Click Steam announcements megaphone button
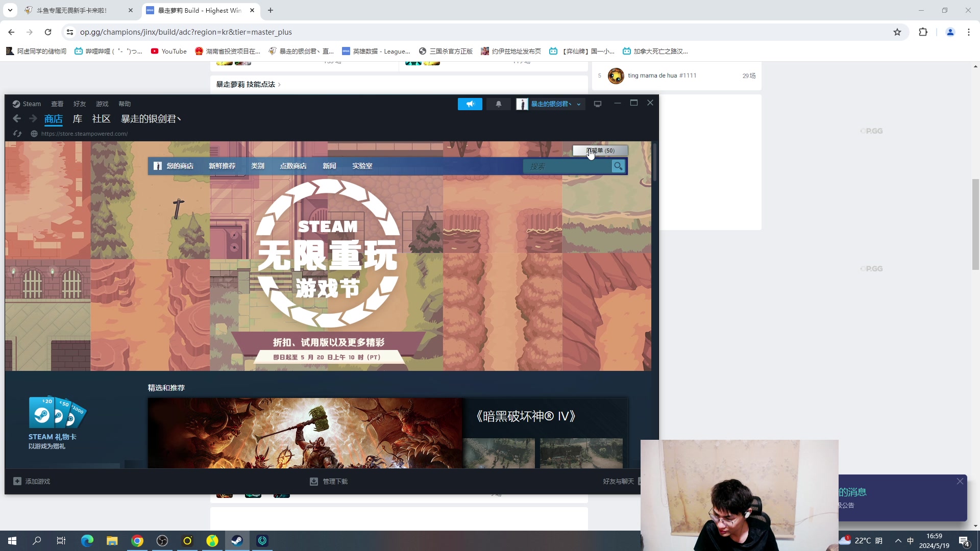The width and height of the screenshot is (980, 551). click(x=470, y=104)
